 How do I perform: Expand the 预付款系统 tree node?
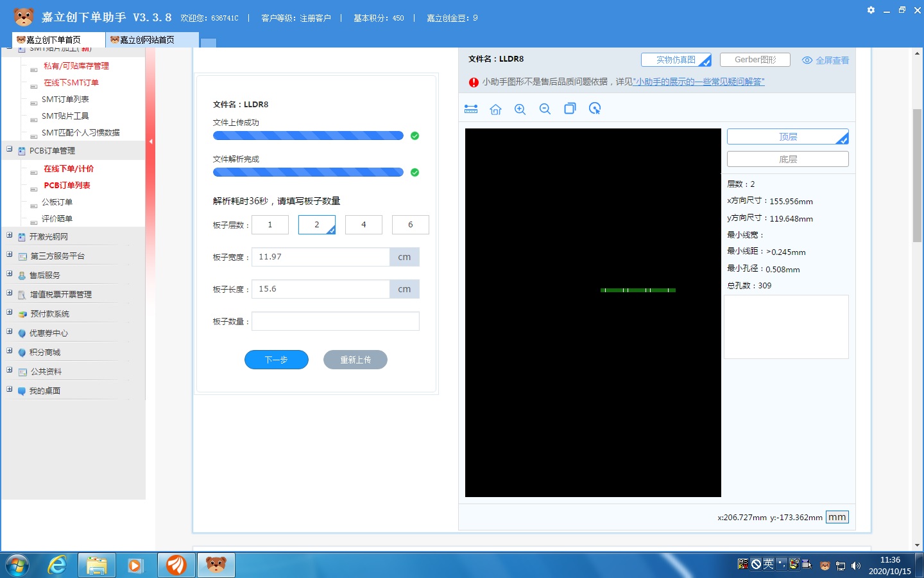click(x=10, y=312)
